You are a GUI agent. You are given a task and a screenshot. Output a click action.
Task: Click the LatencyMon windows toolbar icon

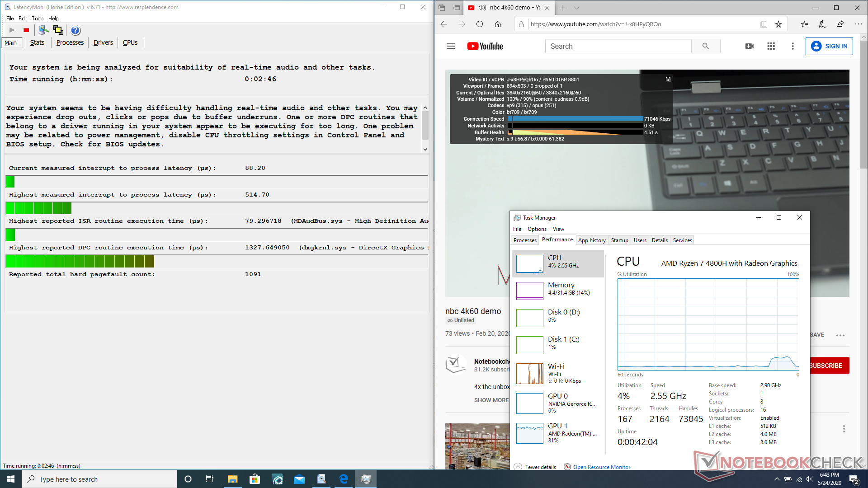point(58,30)
